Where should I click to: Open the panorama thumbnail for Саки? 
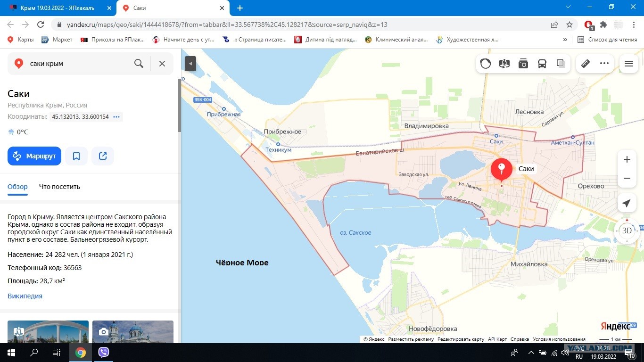pos(48,332)
